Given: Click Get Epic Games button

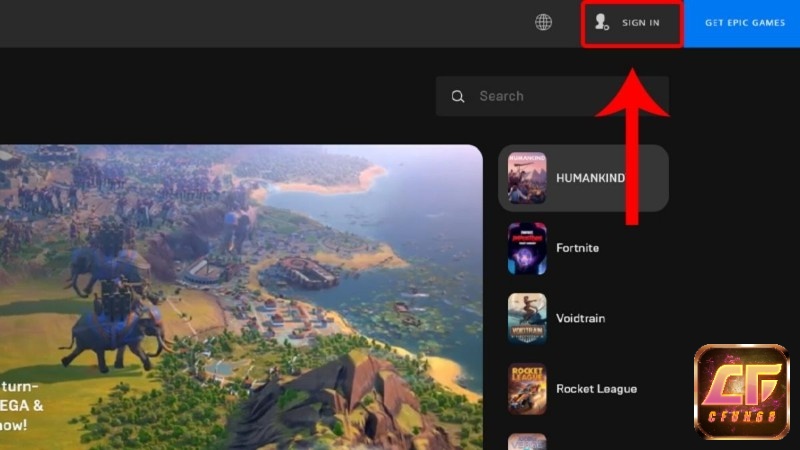Looking at the screenshot, I should (x=742, y=23).
